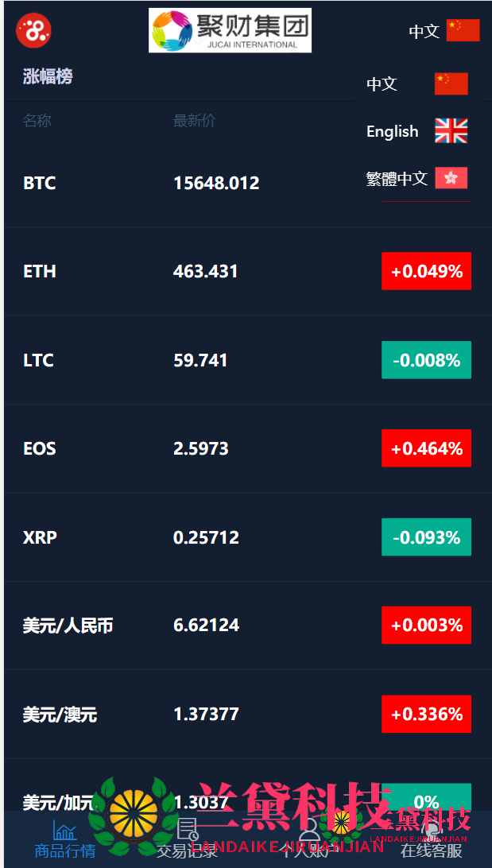
Task: Click the 交易记录 document icon
Action: 188,831
